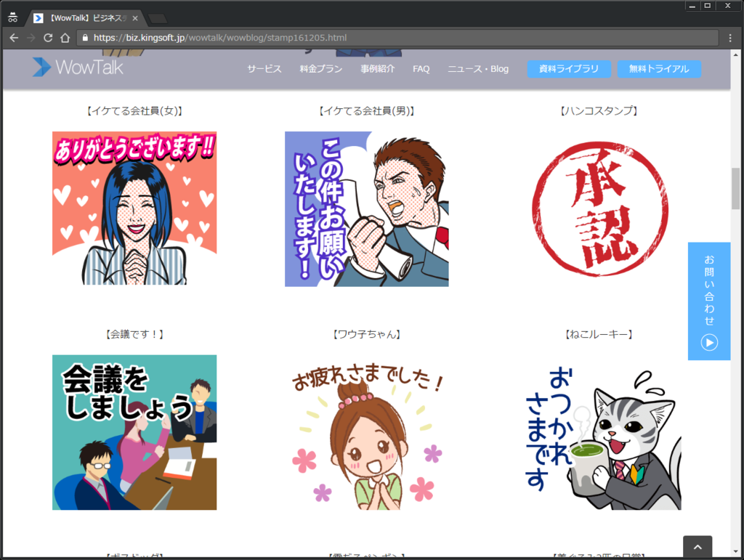Click the incognito icon in title bar
Viewport: 744px width, 560px height.
pos(13,17)
